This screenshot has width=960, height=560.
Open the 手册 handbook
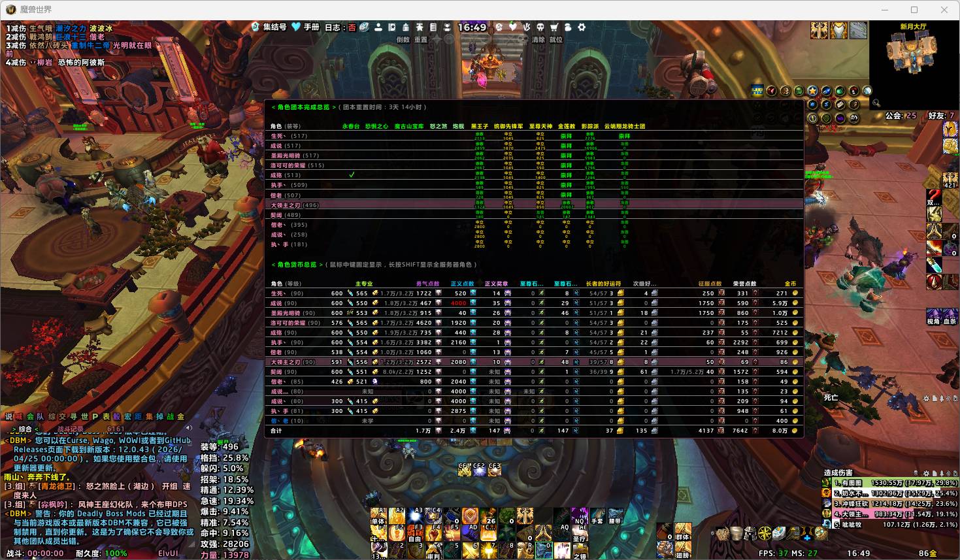tap(311, 27)
